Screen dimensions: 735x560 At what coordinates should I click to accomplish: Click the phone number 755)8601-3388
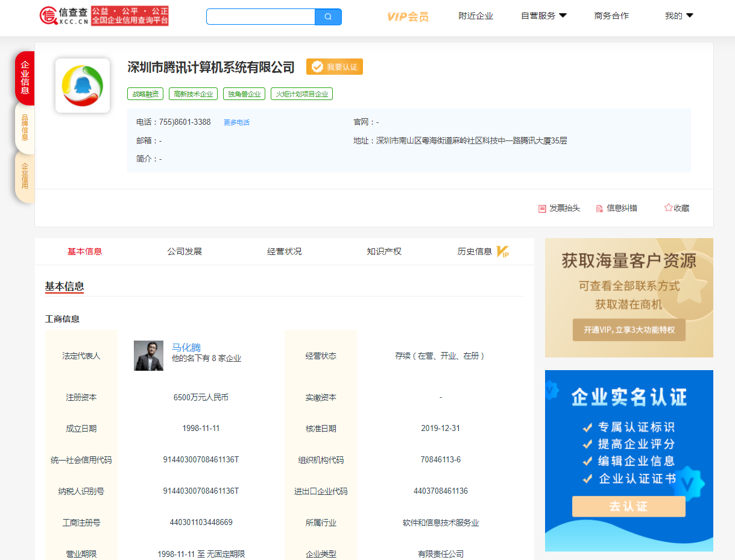(x=185, y=122)
